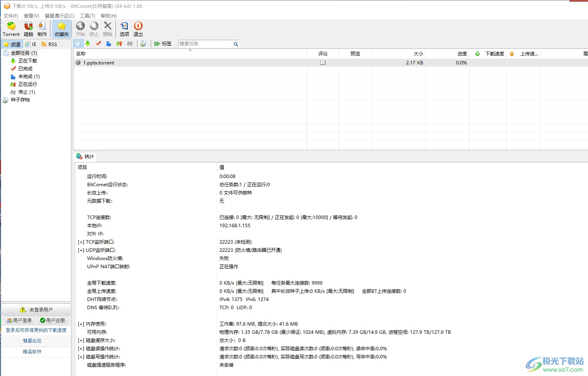
Task: Click the 停止 stop task button
Action: click(94, 29)
